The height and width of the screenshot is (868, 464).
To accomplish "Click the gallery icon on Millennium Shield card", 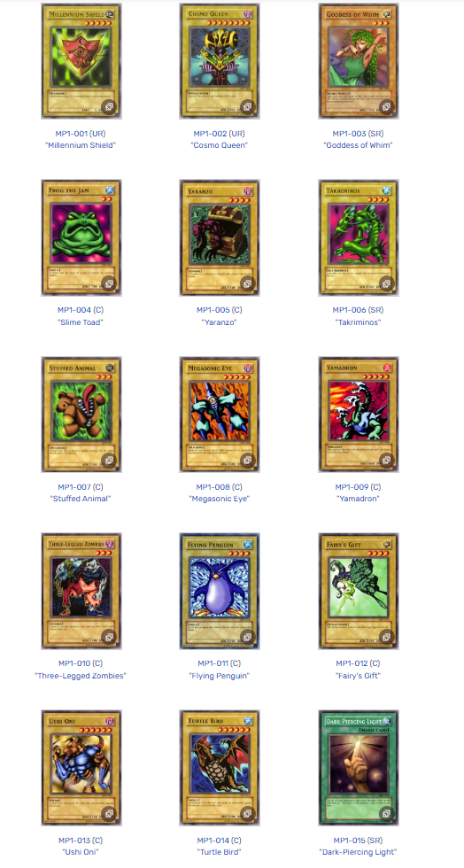I will coord(110,107).
